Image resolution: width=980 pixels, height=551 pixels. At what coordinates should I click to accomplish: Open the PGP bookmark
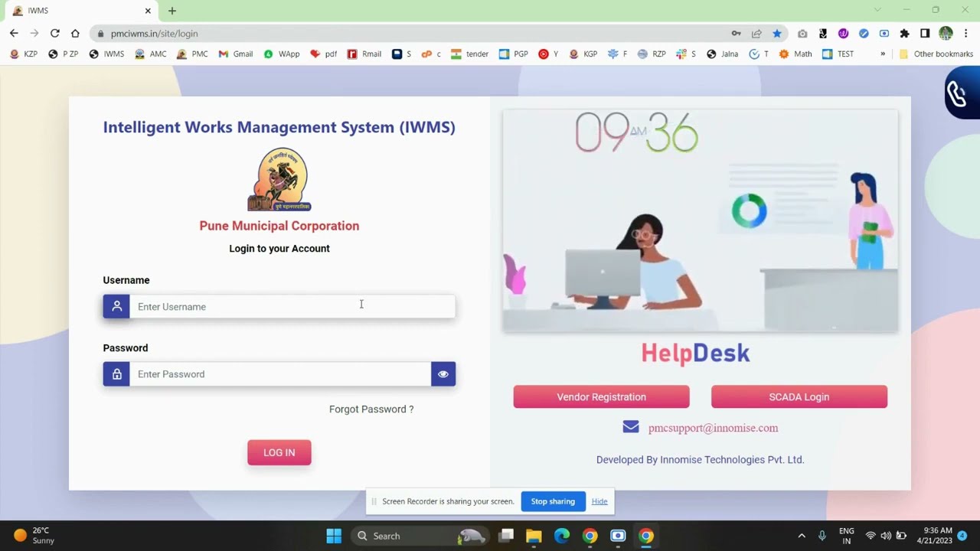(514, 54)
